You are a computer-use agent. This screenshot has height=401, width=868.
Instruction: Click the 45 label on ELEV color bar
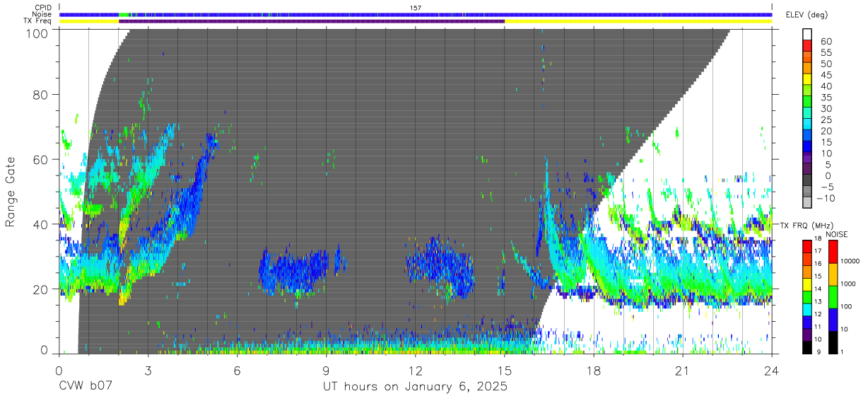(x=826, y=75)
